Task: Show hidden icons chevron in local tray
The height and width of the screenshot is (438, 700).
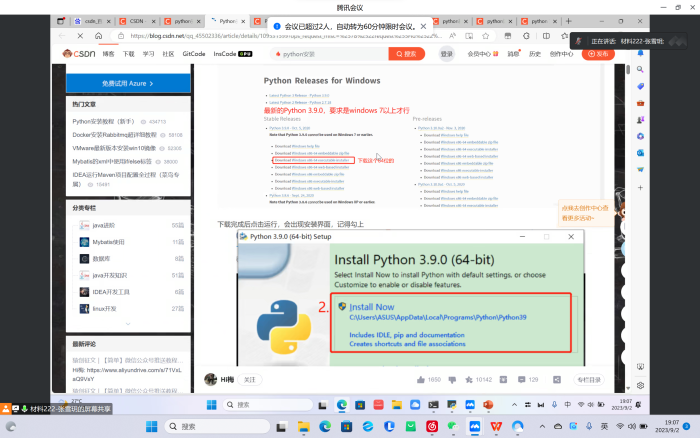Action: (x=542, y=426)
